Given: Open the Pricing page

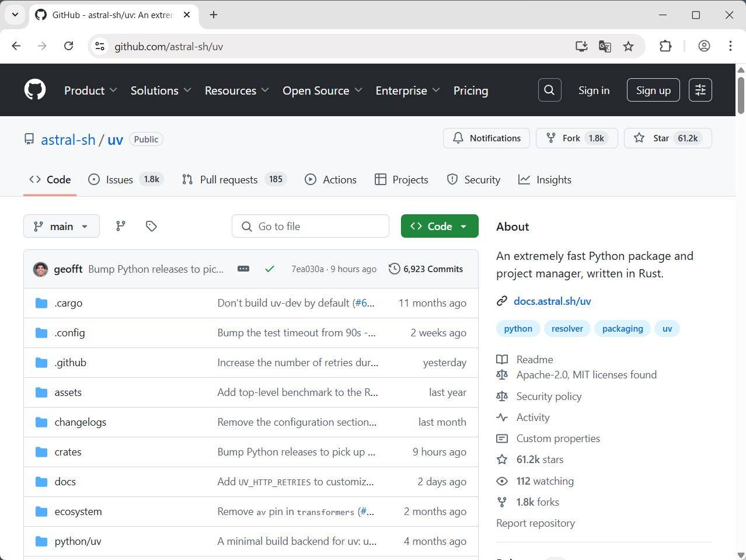Looking at the screenshot, I should [470, 91].
